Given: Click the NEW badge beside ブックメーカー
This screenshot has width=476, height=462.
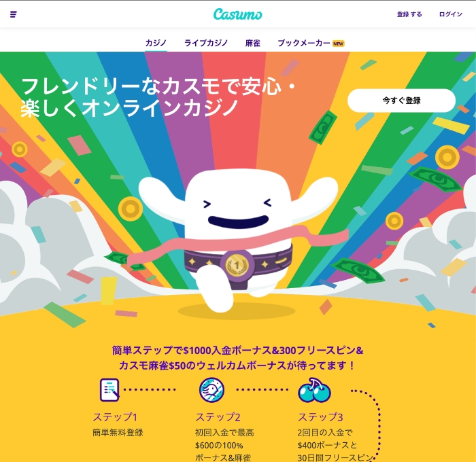Looking at the screenshot, I should pos(338,43).
